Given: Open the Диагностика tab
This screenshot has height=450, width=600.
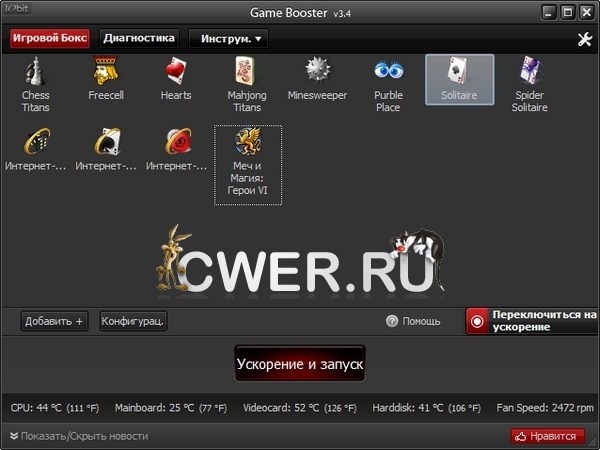Looking at the screenshot, I should tap(139, 38).
